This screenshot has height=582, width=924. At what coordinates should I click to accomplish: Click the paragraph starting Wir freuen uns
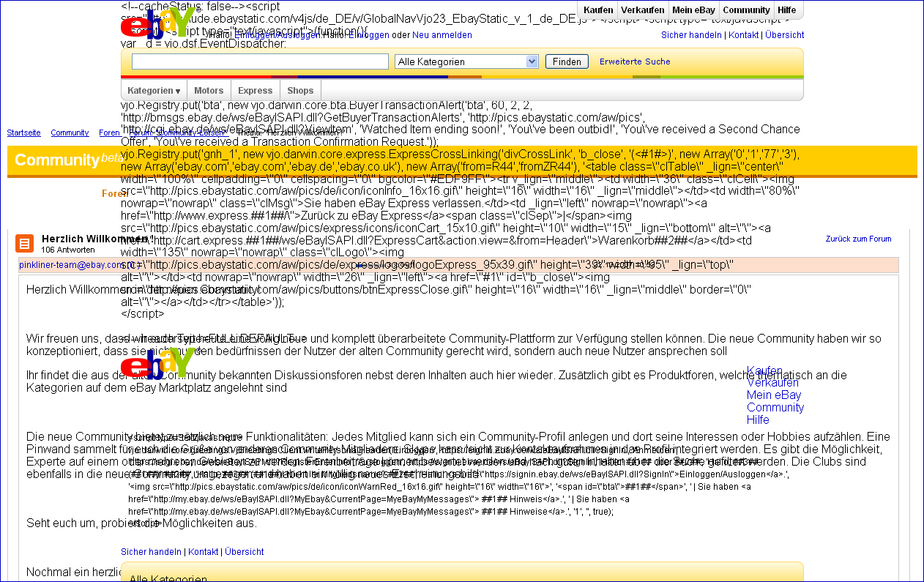(x=454, y=345)
